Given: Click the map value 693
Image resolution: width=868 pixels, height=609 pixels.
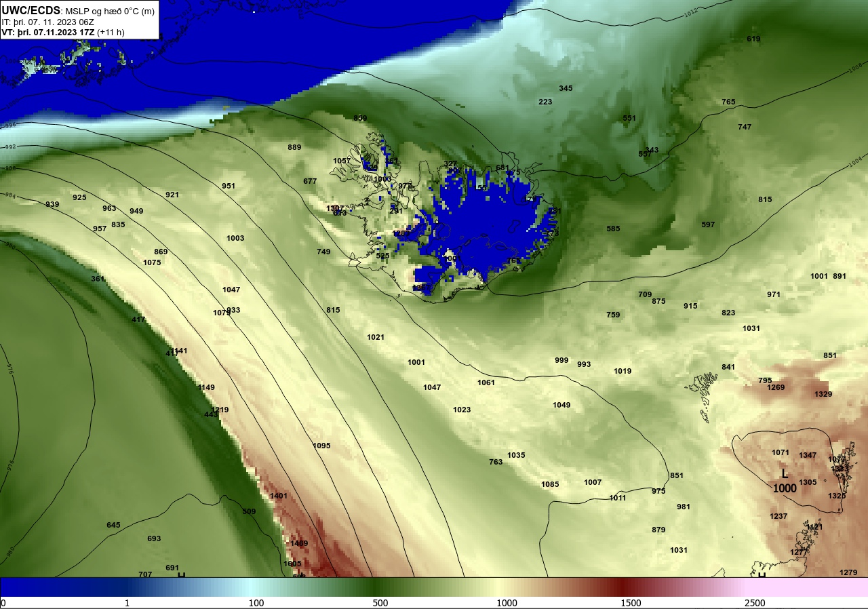Looking at the screenshot, I should [x=154, y=538].
